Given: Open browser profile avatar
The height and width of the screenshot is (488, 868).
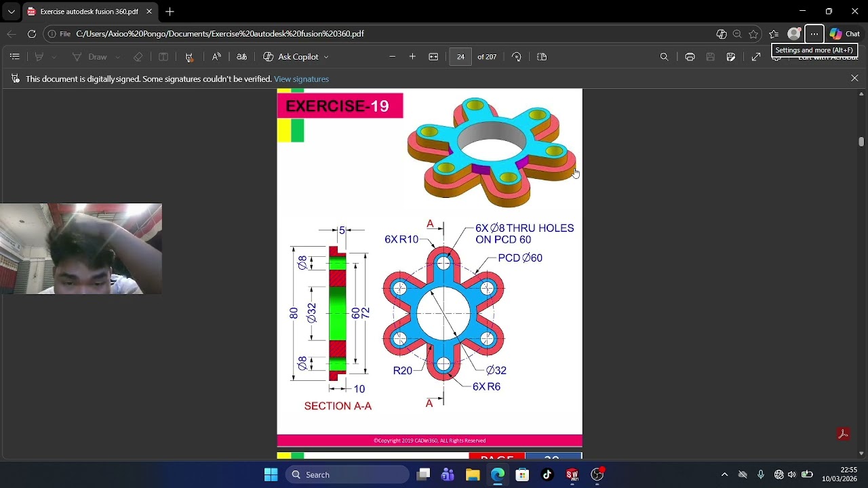Looking at the screenshot, I should point(794,34).
